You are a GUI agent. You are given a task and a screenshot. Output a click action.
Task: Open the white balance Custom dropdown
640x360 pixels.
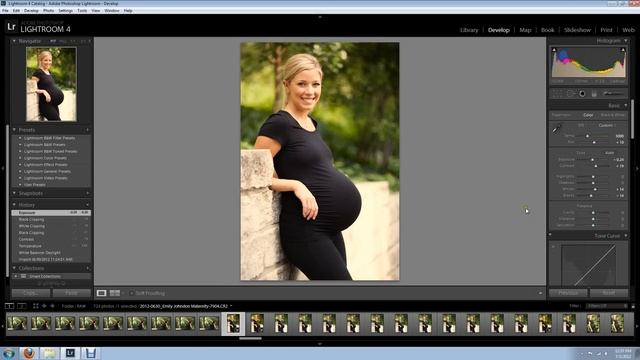point(607,125)
